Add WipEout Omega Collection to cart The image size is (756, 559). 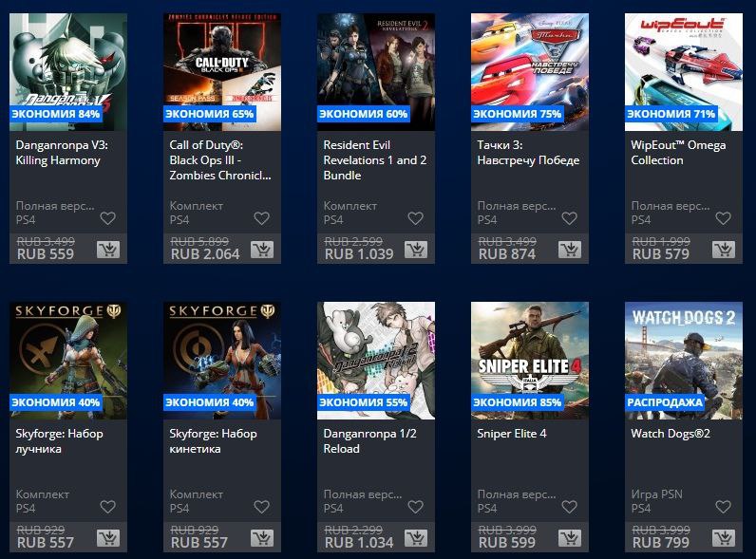tap(723, 250)
